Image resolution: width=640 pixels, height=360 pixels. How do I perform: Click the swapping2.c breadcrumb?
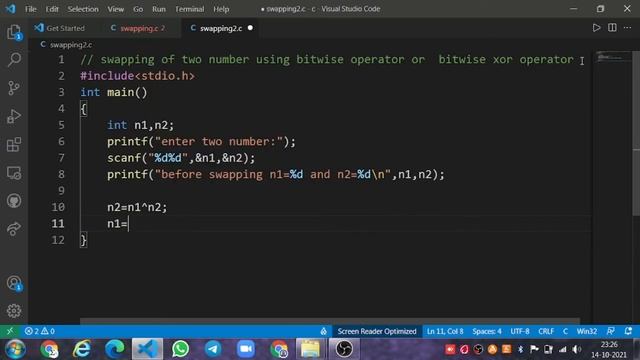point(71,45)
